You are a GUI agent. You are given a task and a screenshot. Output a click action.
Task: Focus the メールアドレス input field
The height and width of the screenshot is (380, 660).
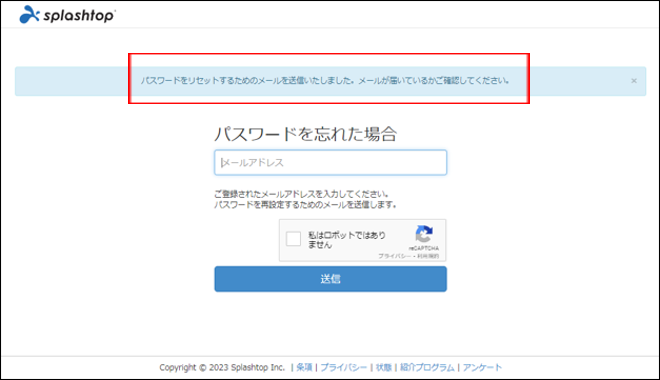(330, 162)
